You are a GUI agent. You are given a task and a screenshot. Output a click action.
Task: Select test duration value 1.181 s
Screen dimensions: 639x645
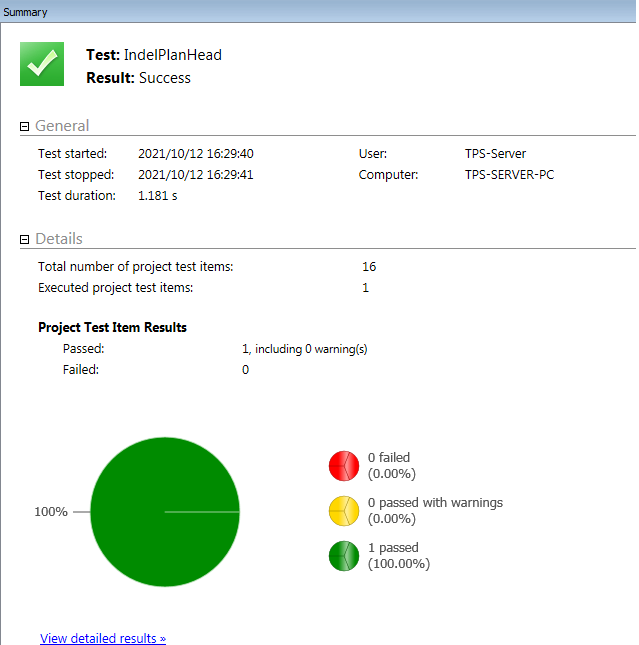(158, 195)
